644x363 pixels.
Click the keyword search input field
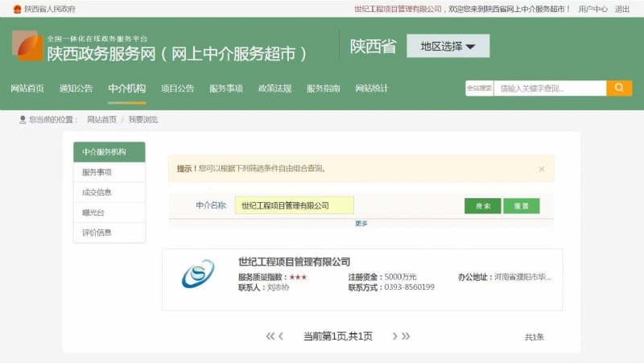(x=550, y=89)
